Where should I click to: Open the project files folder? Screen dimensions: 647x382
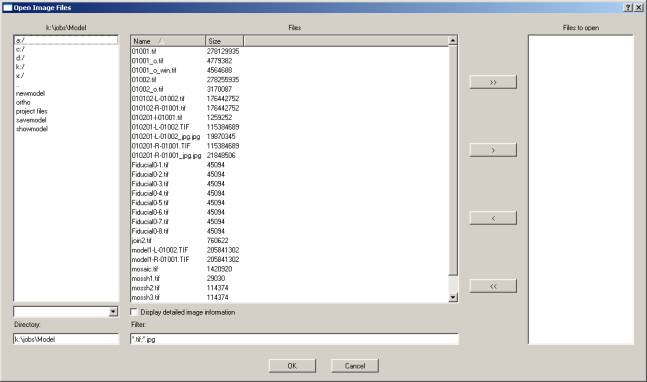click(x=31, y=111)
